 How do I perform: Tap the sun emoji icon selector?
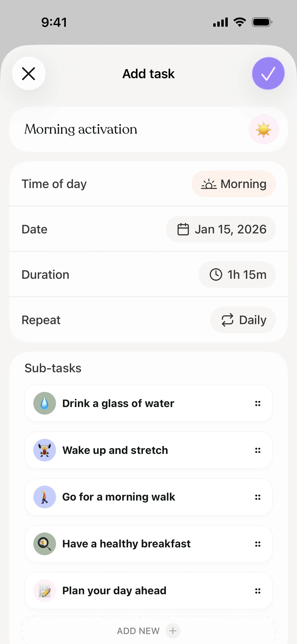(263, 130)
